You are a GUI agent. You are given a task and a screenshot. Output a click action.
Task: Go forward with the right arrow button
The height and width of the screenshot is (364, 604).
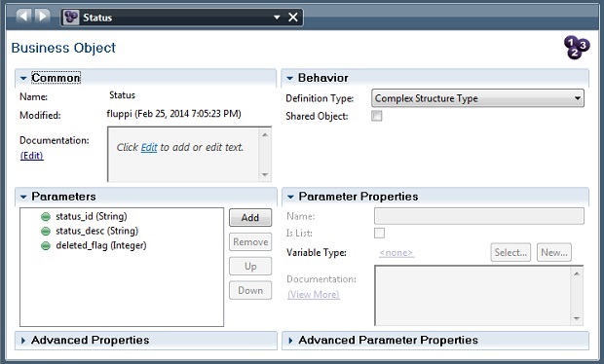click(42, 17)
